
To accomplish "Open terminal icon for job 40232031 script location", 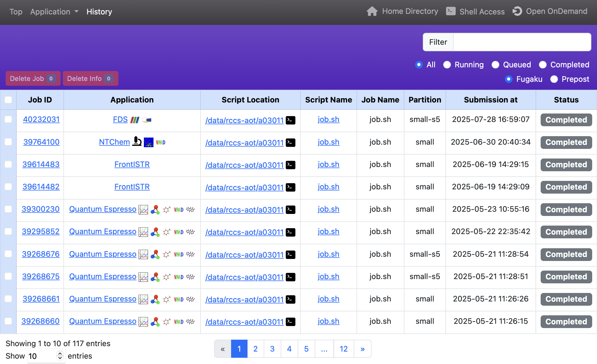I will 291,120.
